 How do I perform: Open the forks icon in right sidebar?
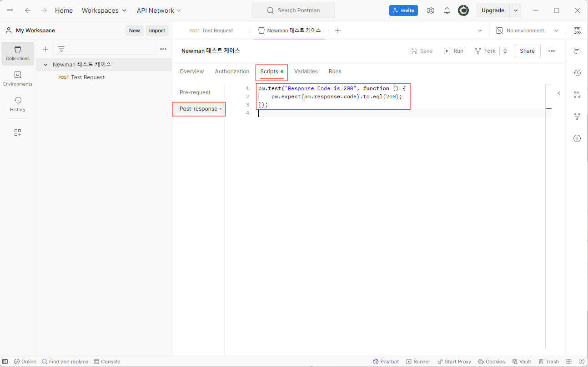[x=577, y=117]
